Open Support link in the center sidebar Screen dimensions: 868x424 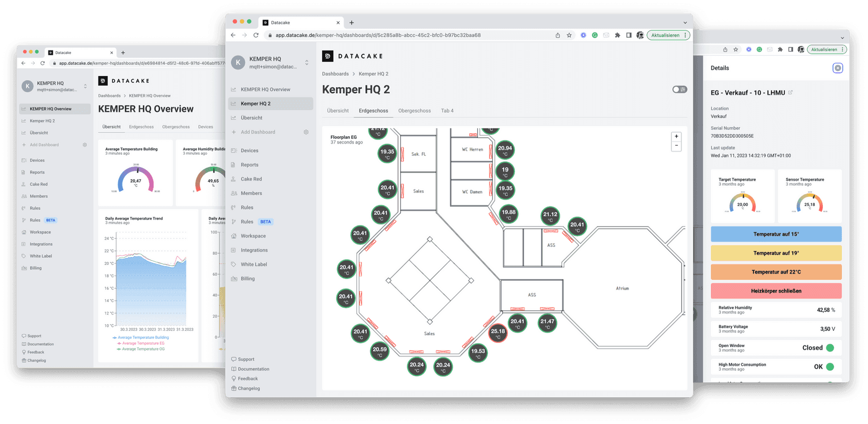coord(243,359)
